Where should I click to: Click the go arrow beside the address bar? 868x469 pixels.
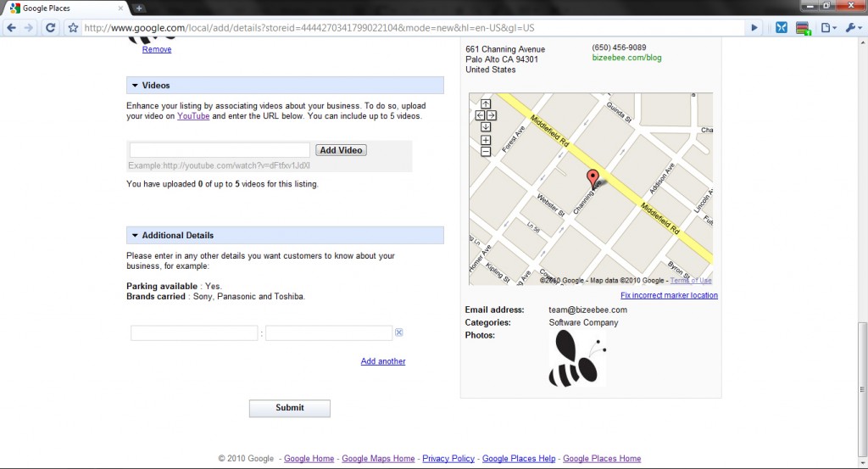click(754, 28)
